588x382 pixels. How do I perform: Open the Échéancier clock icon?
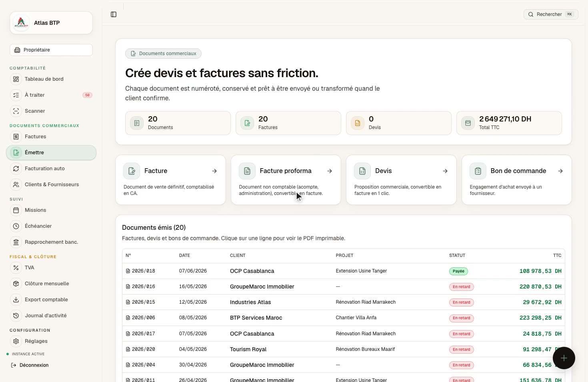click(x=16, y=226)
